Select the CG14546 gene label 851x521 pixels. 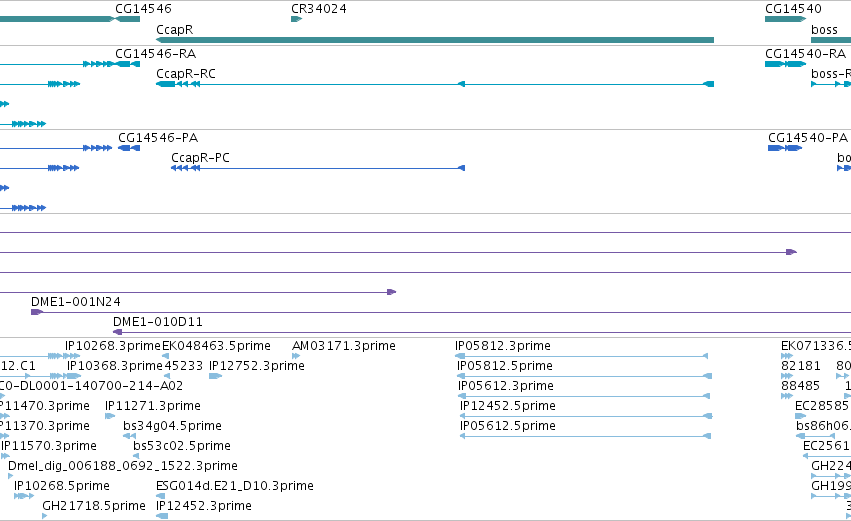[x=143, y=9]
